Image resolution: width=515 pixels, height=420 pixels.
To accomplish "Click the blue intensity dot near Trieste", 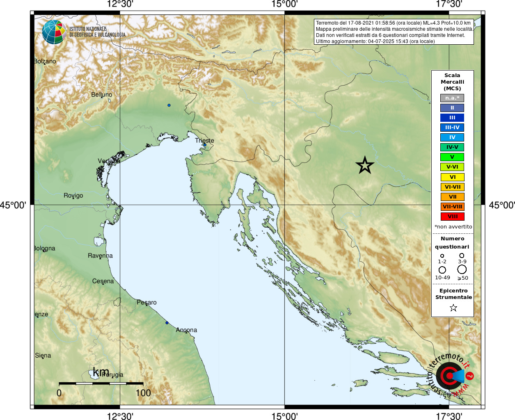I will (x=205, y=145).
